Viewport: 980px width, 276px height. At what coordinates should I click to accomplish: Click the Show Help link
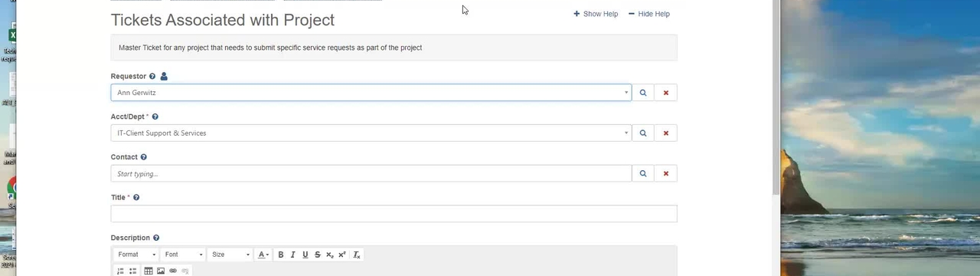[x=596, y=14]
